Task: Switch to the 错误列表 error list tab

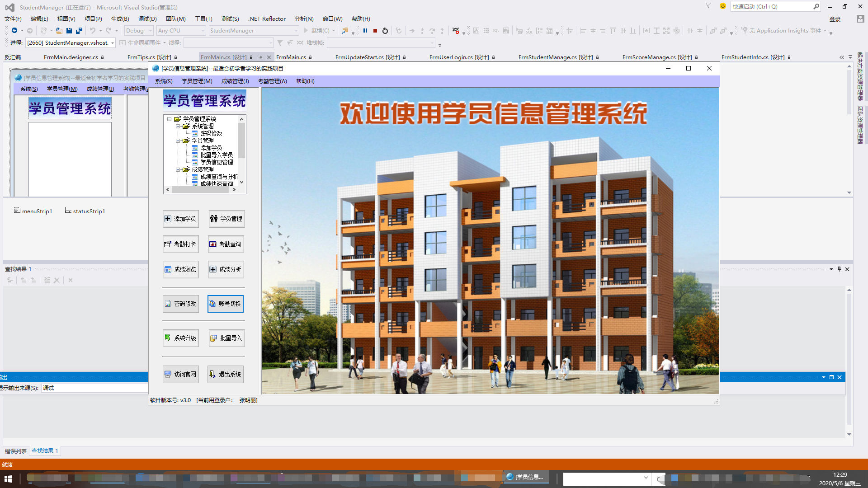Action: pos(16,451)
